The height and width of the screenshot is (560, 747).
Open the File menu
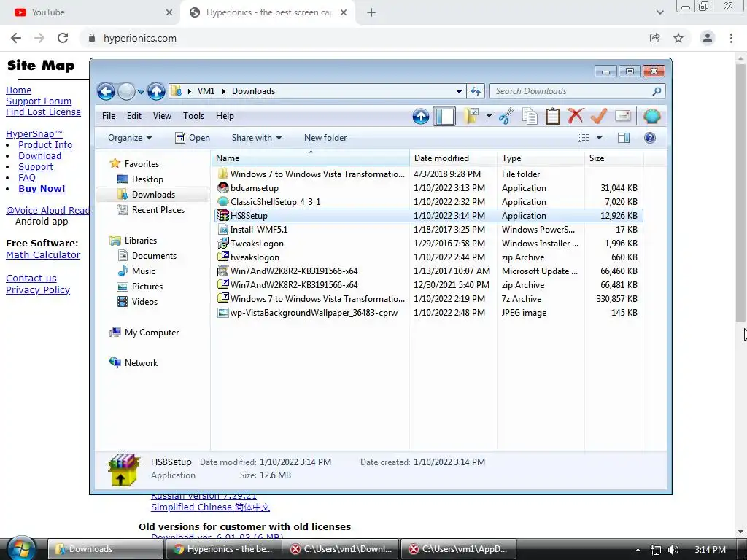coord(109,116)
